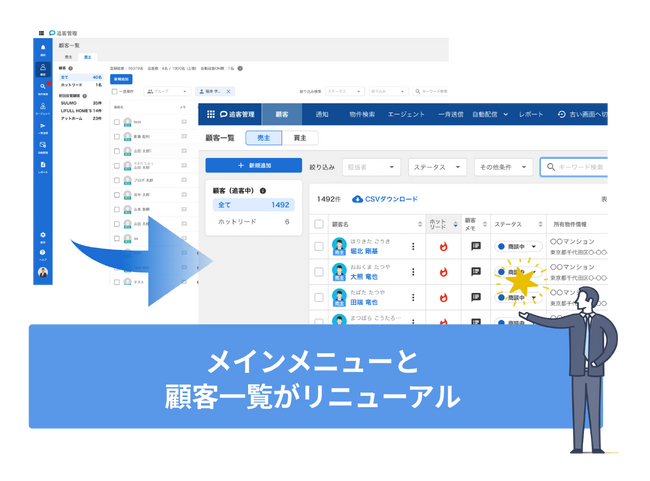Image resolution: width=650 pixels, height=481 pixels.
Task: Open the apps grid icon in navy header
Action: (x=211, y=115)
